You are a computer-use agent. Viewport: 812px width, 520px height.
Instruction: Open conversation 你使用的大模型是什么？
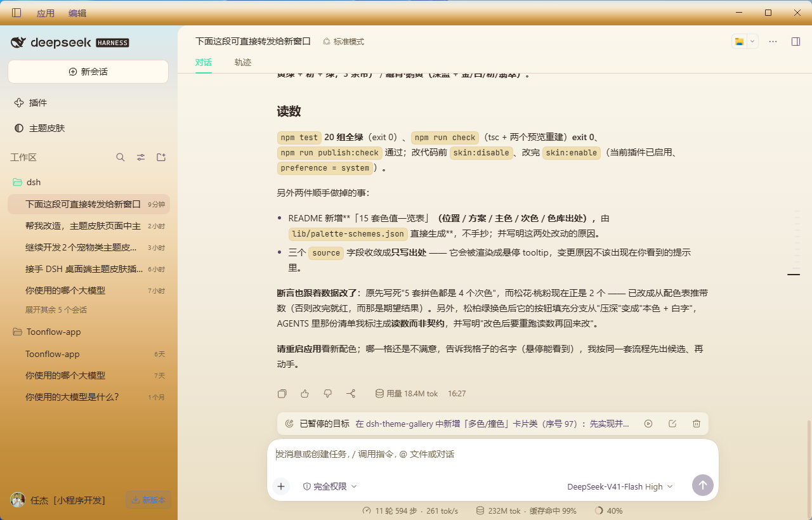point(88,397)
